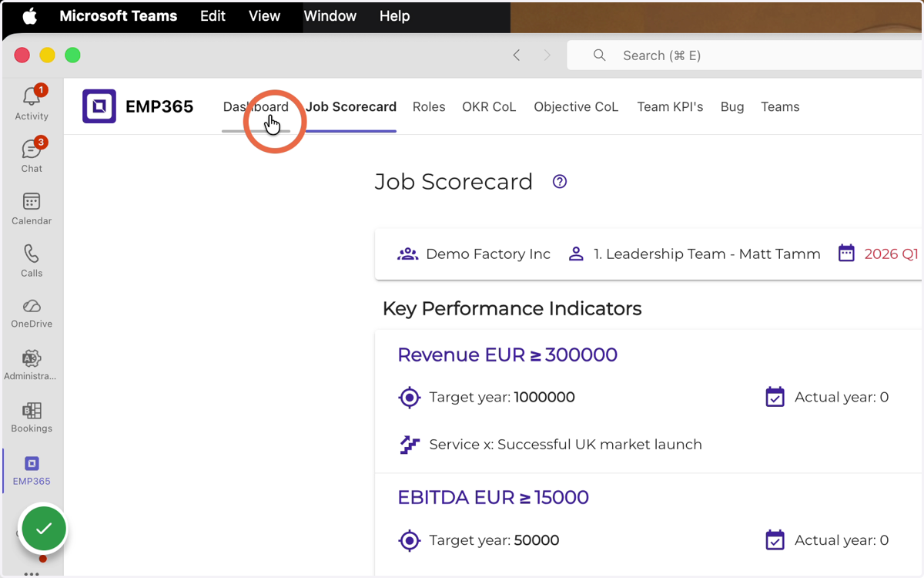Open the Revenue EUR ≥ 300000 KPI
Screen dimensions: 924x578
pyautogui.click(x=507, y=355)
